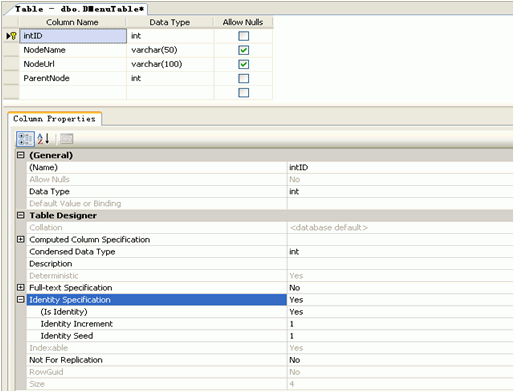The width and height of the screenshot is (514, 392).
Task: Select the intID column name cell
Action: [x=73, y=36]
